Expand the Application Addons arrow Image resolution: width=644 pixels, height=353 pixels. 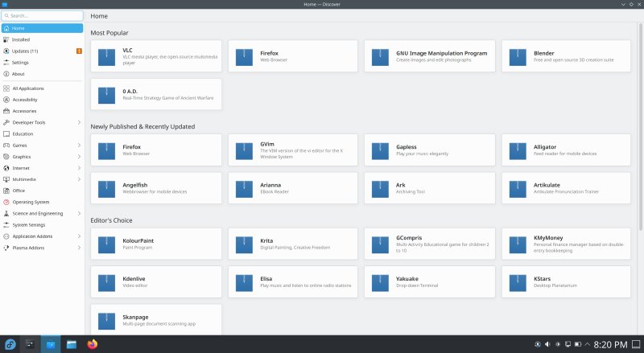79,236
